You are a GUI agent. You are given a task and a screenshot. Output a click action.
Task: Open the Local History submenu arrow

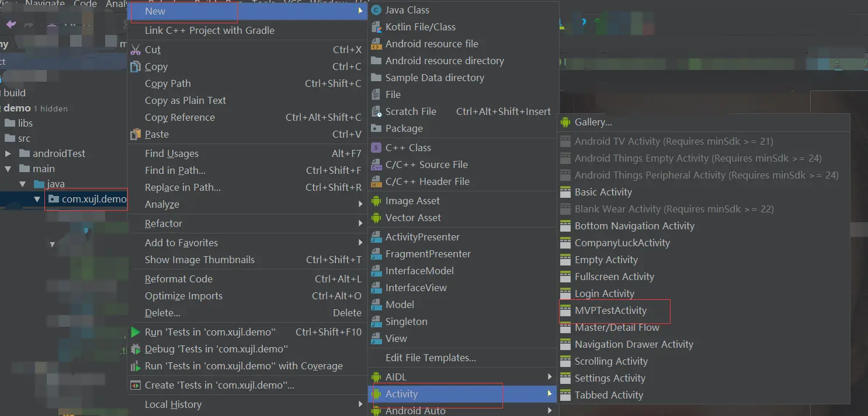pyautogui.click(x=360, y=404)
